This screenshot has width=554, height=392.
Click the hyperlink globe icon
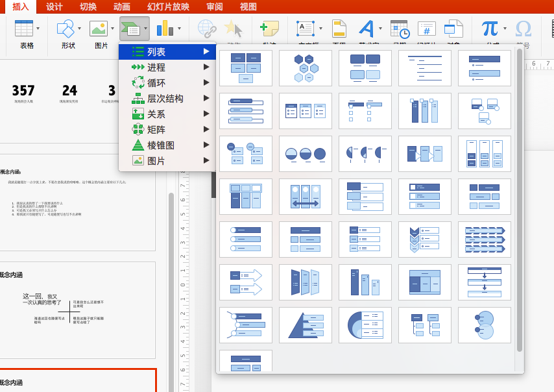point(207,29)
